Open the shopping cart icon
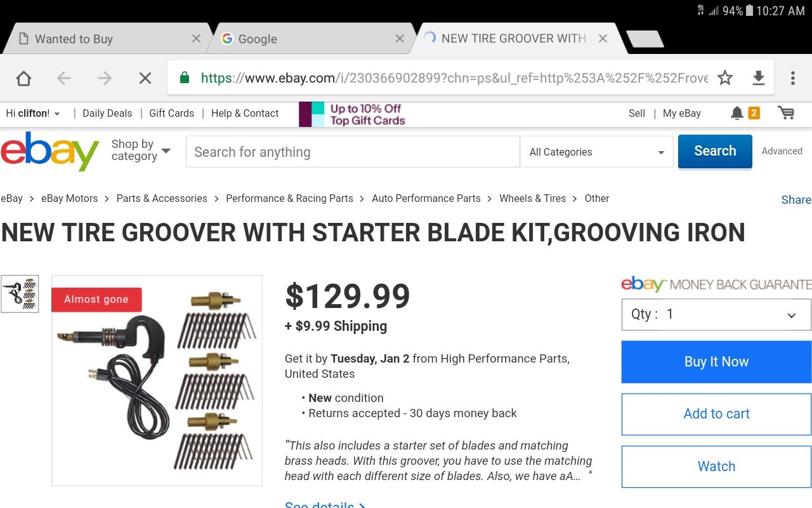The width and height of the screenshot is (812, 508). [x=786, y=113]
